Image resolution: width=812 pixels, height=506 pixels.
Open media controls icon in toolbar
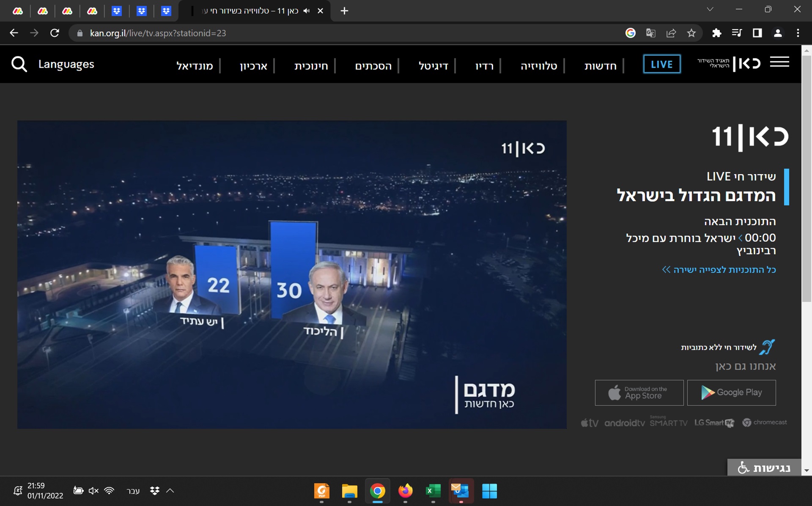coord(737,33)
